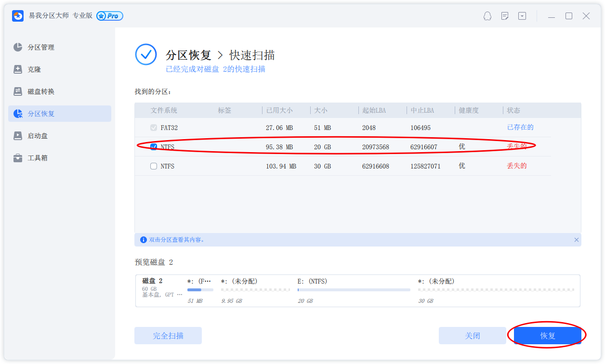This screenshot has height=364, width=605.
Task: Click the blue 恢复 button
Action: tap(547, 336)
